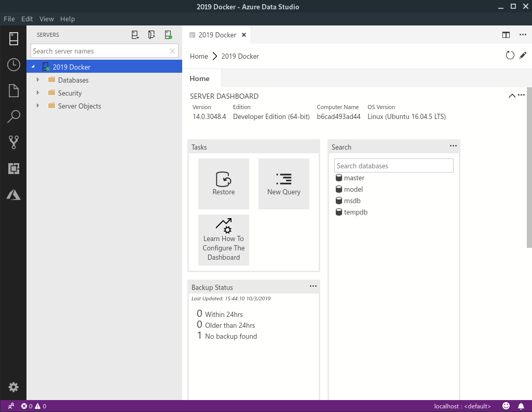532x412 pixels.
Task: Select the Server Objects tree label
Action: coord(79,107)
